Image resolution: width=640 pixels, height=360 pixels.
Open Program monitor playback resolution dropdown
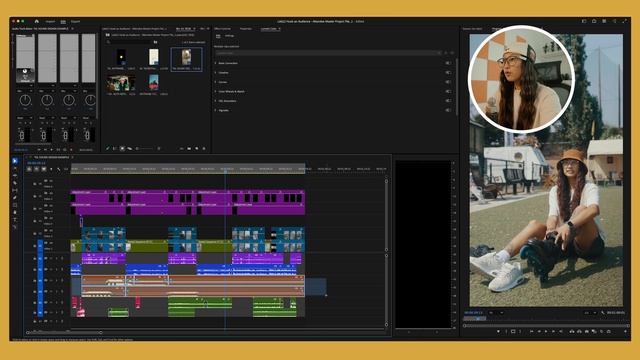point(589,313)
